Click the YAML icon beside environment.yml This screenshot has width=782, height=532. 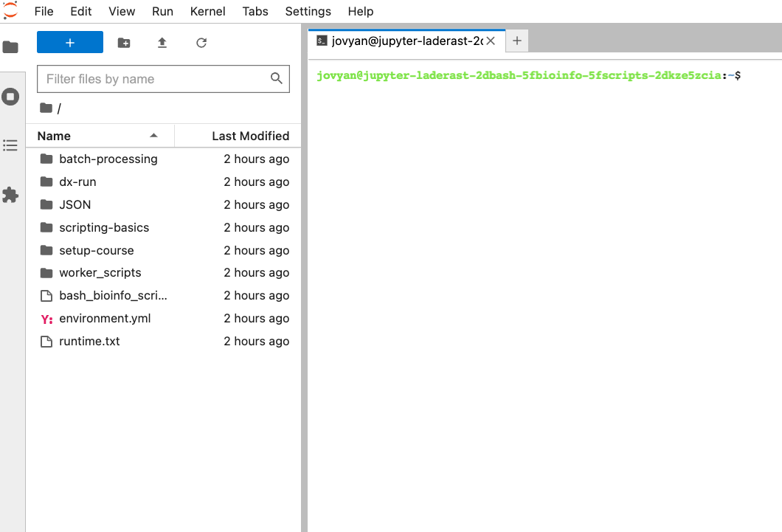tap(47, 319)
